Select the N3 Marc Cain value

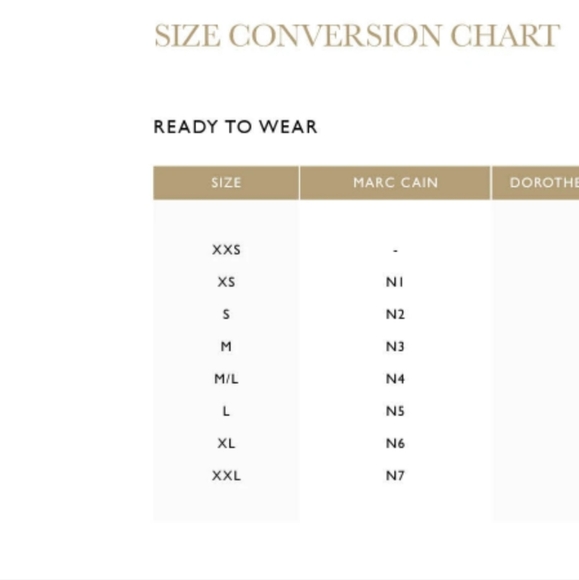tap(395, 347)
